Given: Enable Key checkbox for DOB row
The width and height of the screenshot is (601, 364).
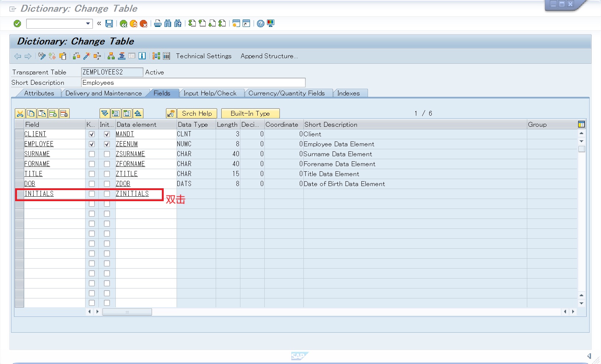Looking at the screenshot, I should pos(92,184).
